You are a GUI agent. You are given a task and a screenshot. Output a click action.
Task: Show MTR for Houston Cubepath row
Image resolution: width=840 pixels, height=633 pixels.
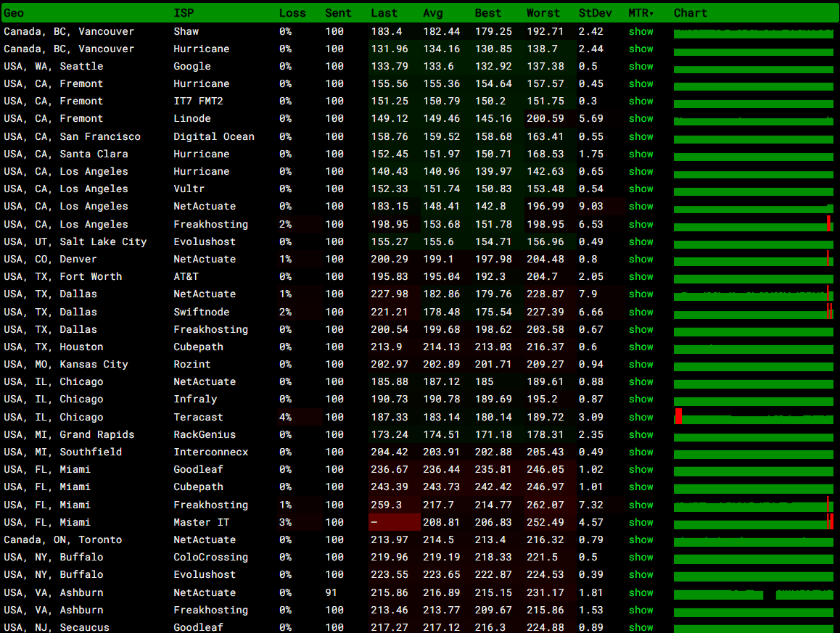coord(641,347)
